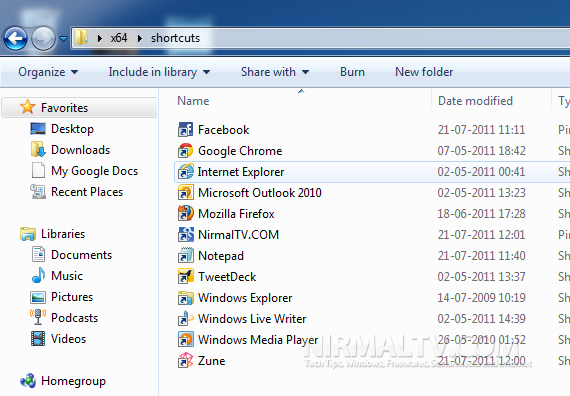
Task: Select the Google Chrome file name
Action: [240, 151]
